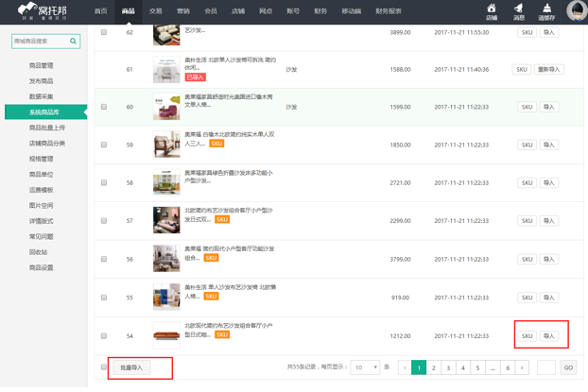Open the 首页 top menu
This screenshot has height=392, width=588.
tap(101, 11)
